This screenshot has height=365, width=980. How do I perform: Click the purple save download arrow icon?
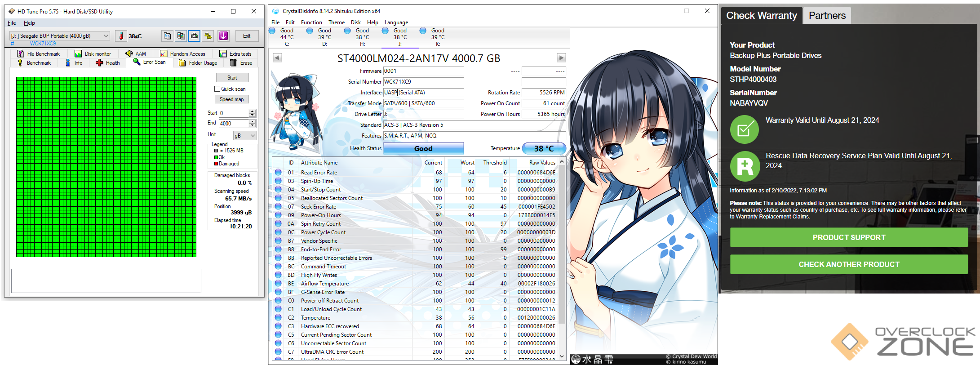223,36
